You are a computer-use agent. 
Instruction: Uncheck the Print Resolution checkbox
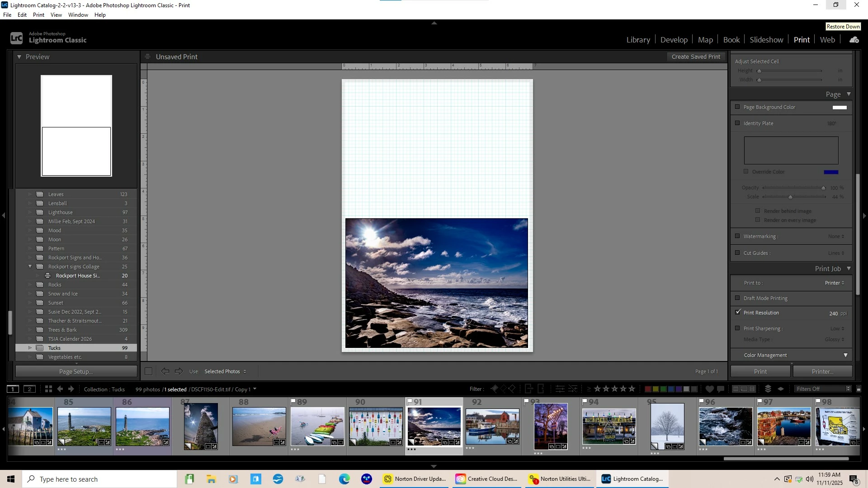[738, 312]
